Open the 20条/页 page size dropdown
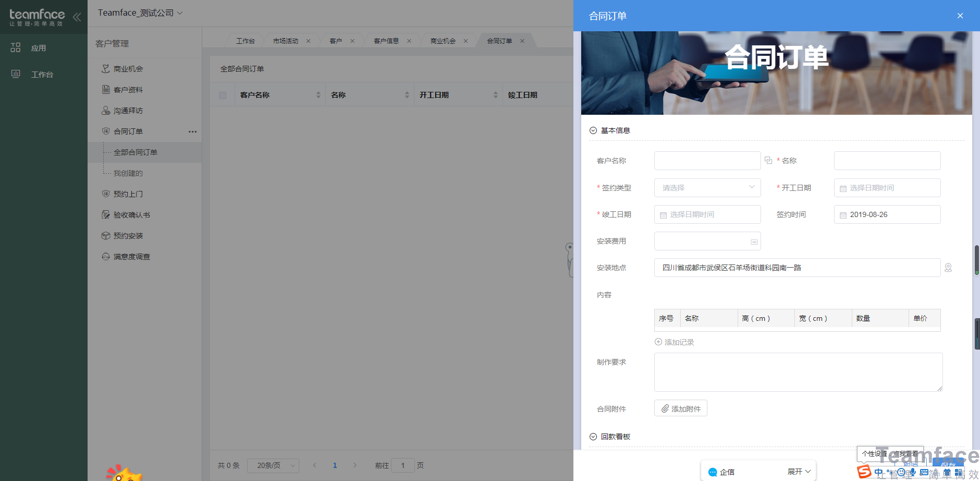 tap(273, 465)
